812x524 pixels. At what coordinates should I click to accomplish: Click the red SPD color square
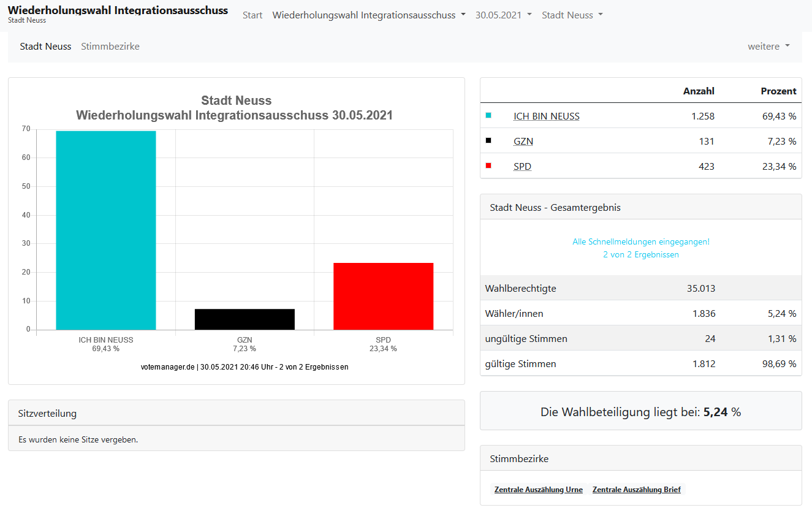click(x=488, y=165)
